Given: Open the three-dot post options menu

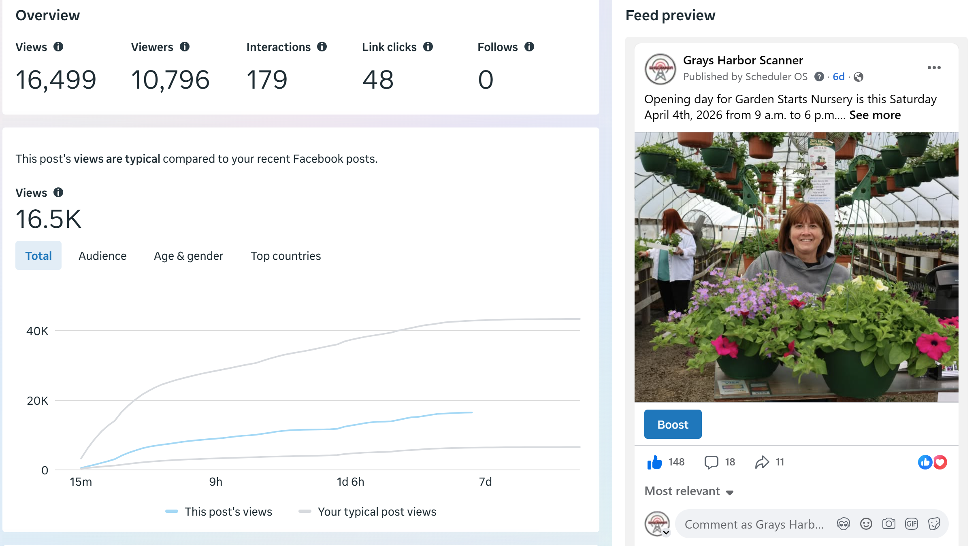Looking at the screenshot, I should tap(934, 68).
